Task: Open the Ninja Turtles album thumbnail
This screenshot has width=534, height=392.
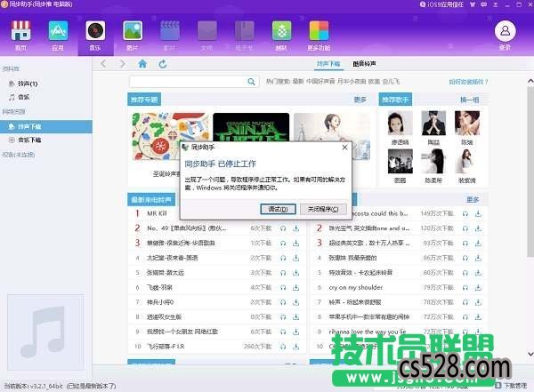Action: (x=251, y=127)
